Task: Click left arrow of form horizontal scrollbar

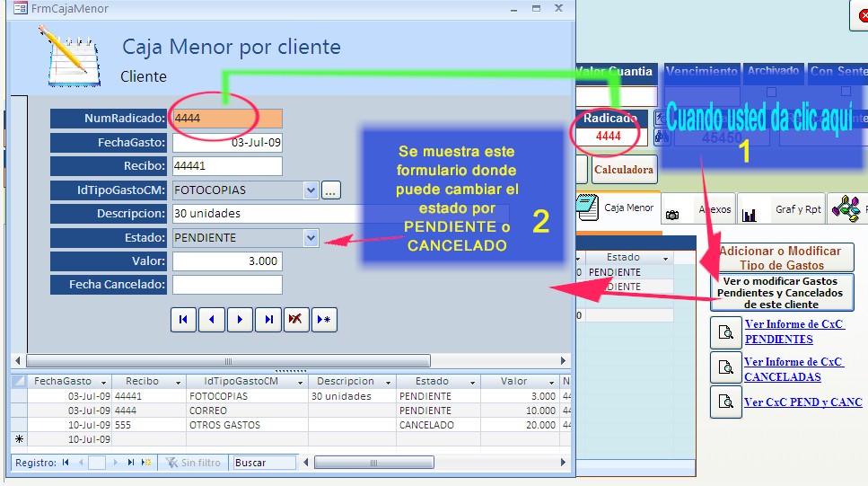Action: (18, 361)
